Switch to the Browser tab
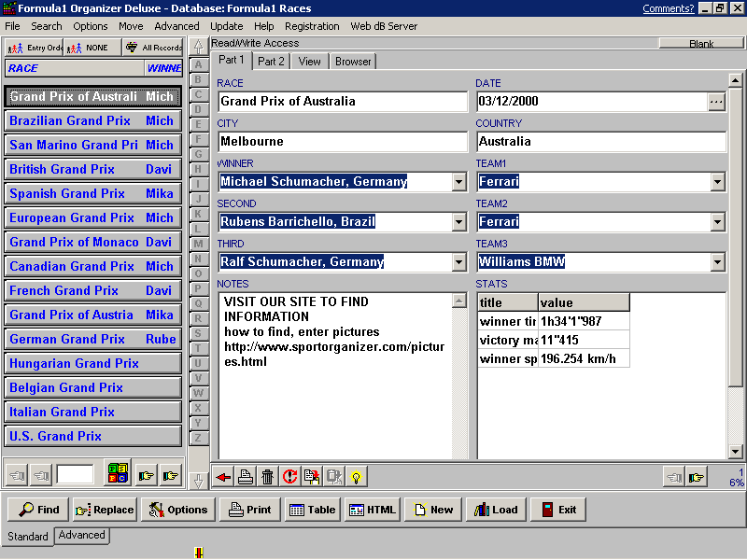The height and width of the screenshot is (560, 747). tap(353, 62)
